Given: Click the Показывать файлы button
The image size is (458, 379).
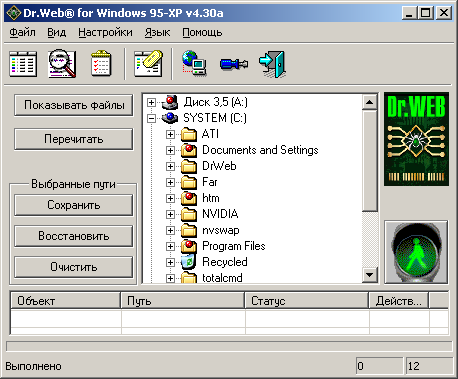Looking at the screenshot, I should 74,105.
